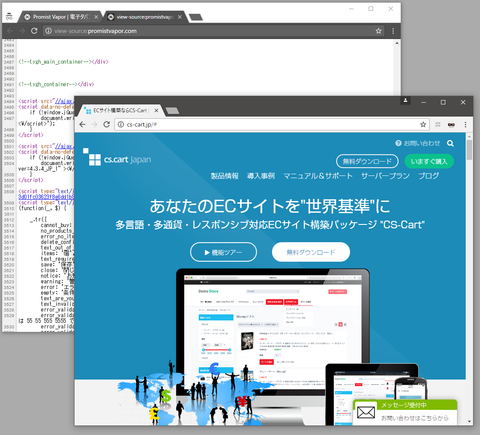480x435 pixels.
Task: Go back in the view-source window
Action: pyautogui.click(x=10, y=31)
